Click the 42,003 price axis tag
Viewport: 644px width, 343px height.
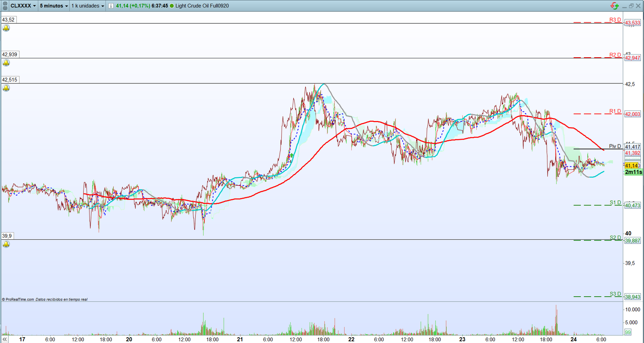click(632, 114)
